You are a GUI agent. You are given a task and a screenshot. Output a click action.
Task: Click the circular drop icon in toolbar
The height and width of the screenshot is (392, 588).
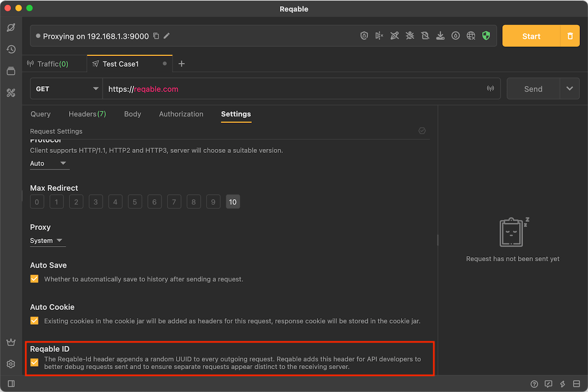pos(456,35)
